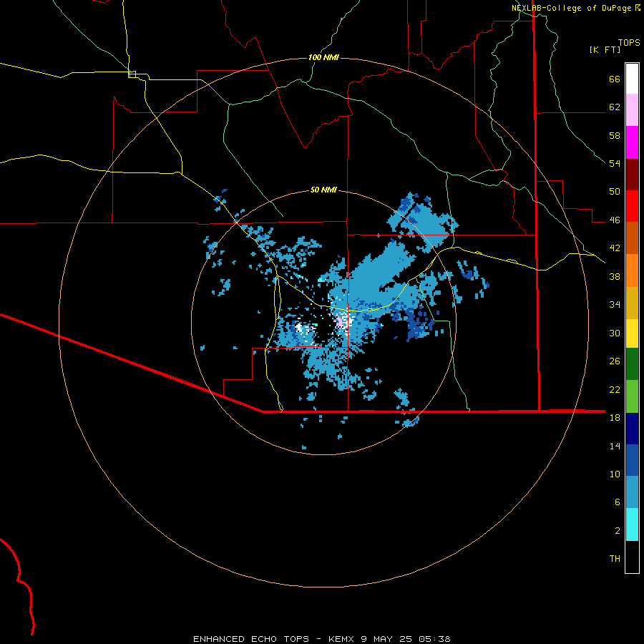Click the '66' legend value
Image resolution: width=644 pixels, height=644 pixels.
[x=615, y=79]
